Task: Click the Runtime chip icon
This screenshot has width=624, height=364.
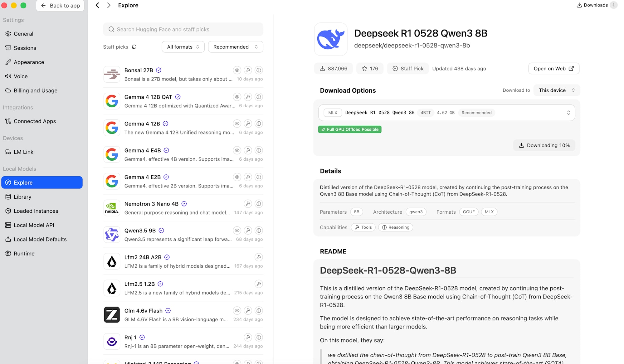Action: 8,254
